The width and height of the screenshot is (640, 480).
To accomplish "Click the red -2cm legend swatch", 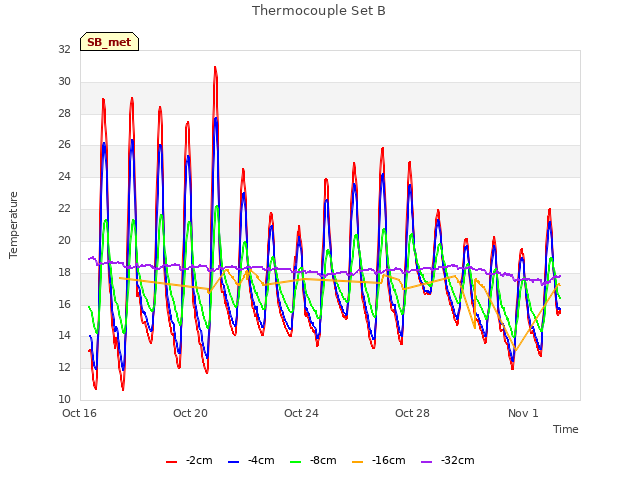I will [171, 462].
